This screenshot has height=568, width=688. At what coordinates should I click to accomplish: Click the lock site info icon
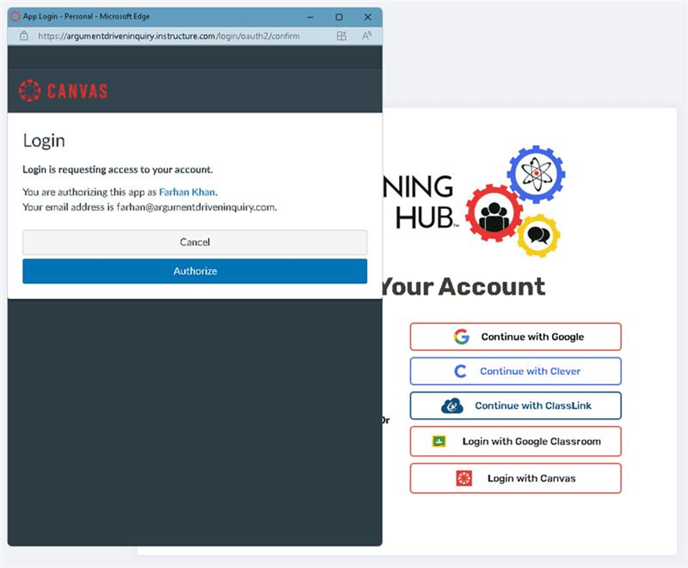coord(24,36)
